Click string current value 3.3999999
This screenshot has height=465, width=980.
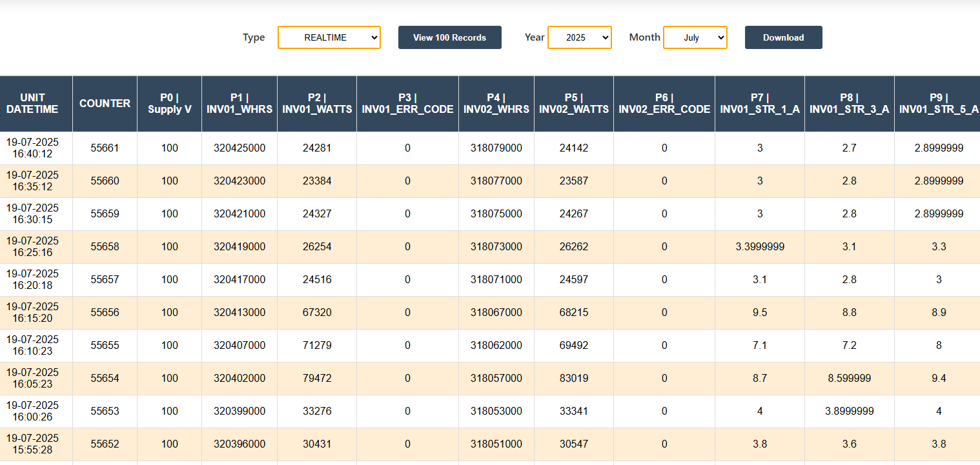coord(760,247)
